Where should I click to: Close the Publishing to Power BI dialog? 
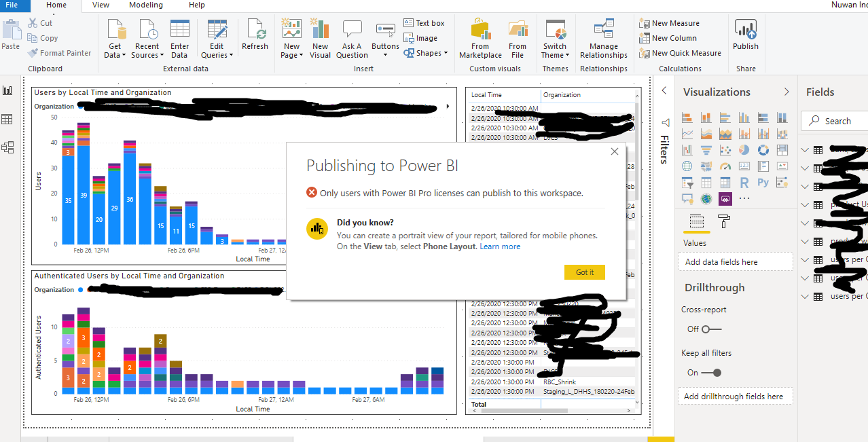pyautogui.click(x=615, y=151)
